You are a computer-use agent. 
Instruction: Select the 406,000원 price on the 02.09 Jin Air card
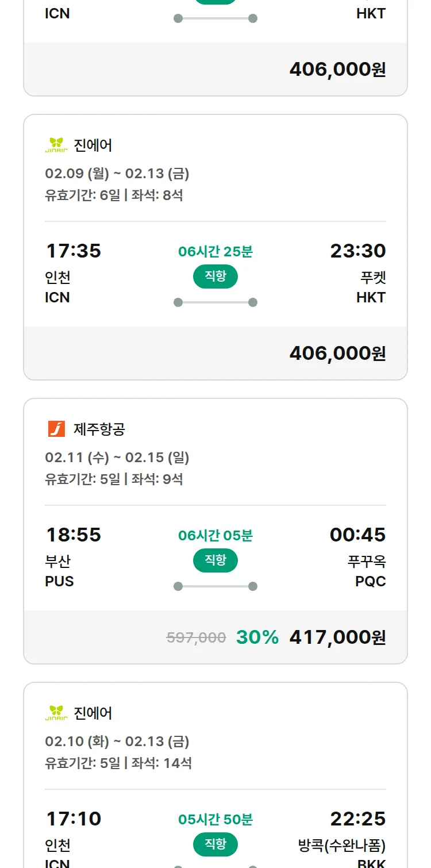point(337,353)
